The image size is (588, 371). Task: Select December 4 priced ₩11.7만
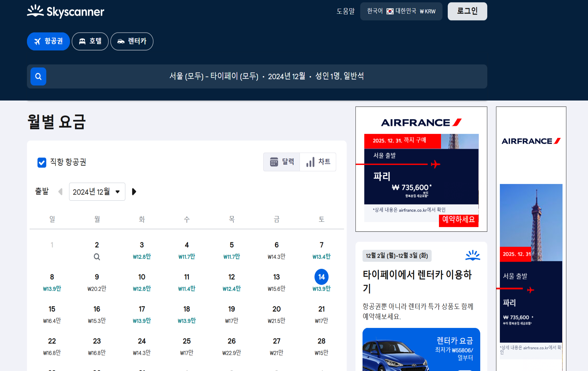coord(187,251)
